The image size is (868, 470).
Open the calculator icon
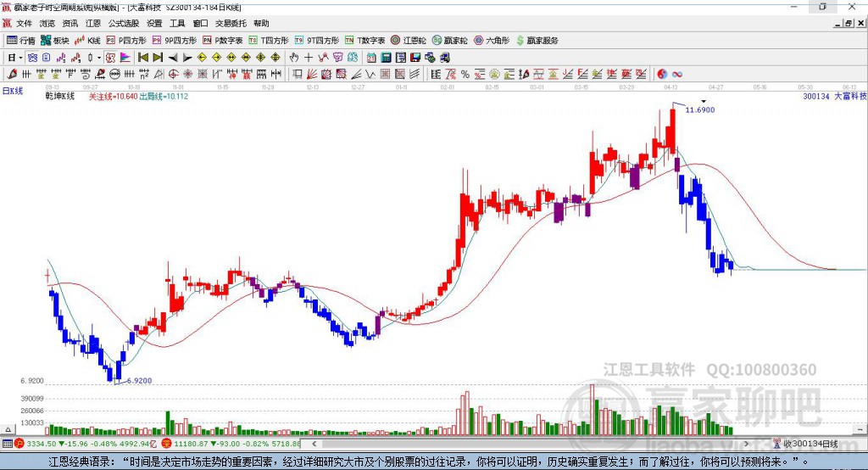[386, 58]
